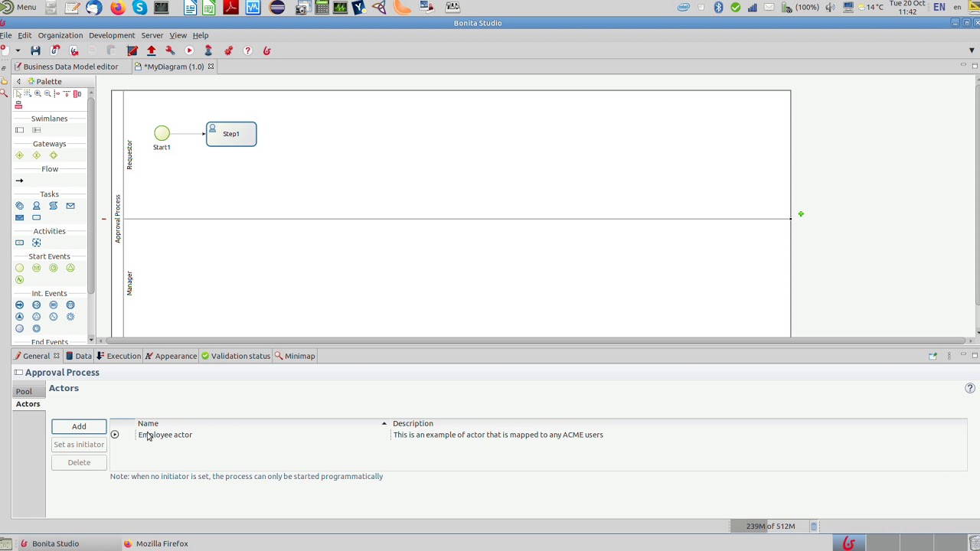The image size is (980, 551).
Task: Click the Delete actor button
Action: click(79, 462)
